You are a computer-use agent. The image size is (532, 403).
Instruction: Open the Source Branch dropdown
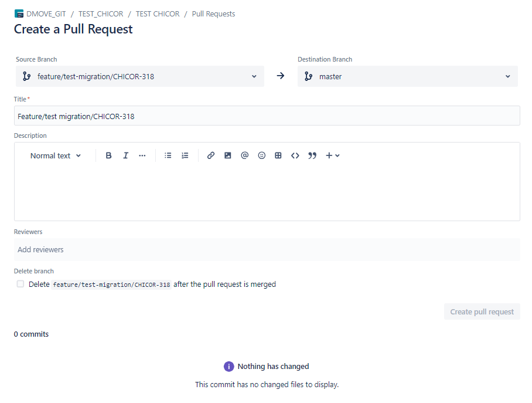(139, 76)
